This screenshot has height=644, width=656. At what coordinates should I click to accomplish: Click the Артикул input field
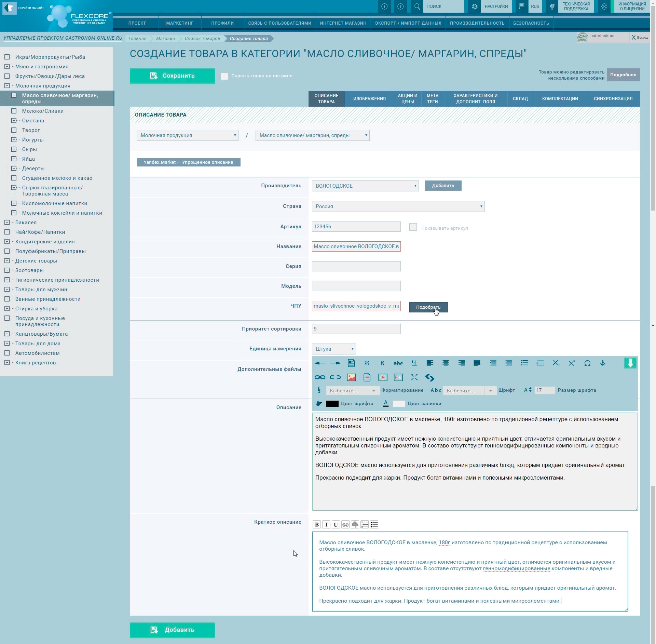coord(356,227)
